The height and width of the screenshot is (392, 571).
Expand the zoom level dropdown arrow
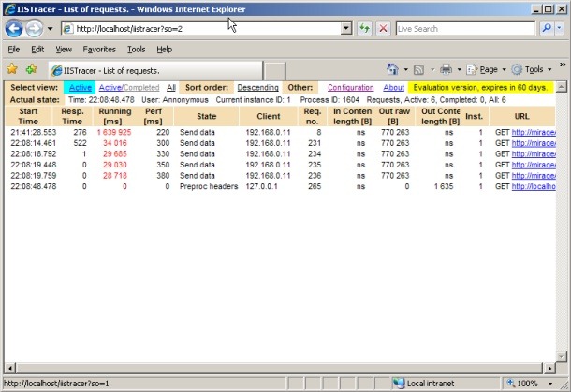click(550, 384)
